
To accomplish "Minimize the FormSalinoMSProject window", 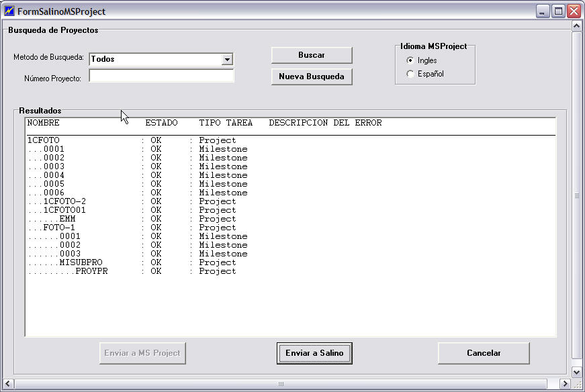I will coord(543,11).
